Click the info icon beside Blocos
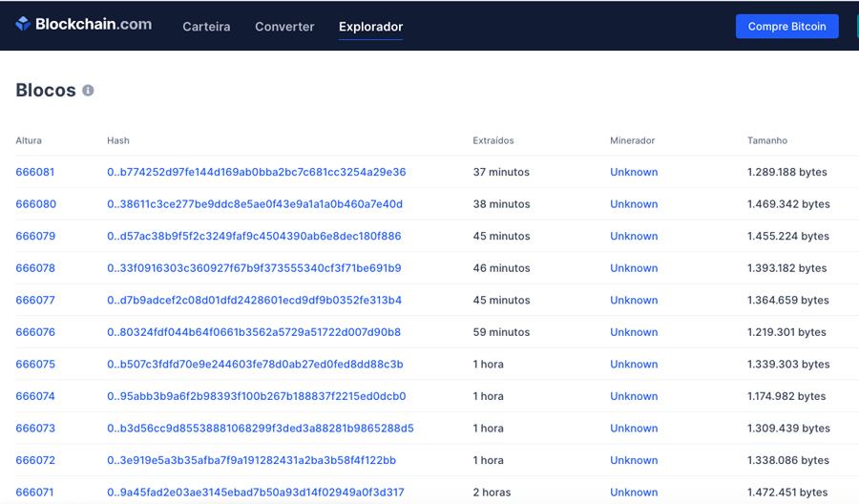Screen dimensions: 859x504 pos(88,91)
